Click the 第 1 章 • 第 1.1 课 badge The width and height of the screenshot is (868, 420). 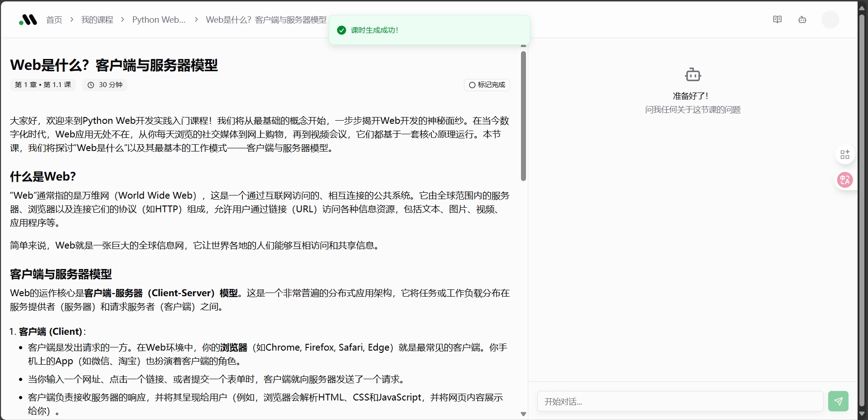[x=43, y=85]
